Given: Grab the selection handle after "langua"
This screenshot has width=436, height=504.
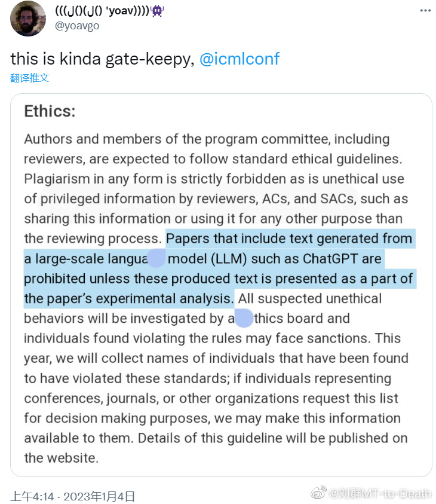Looking at the screenshot, I should [156, 259].
